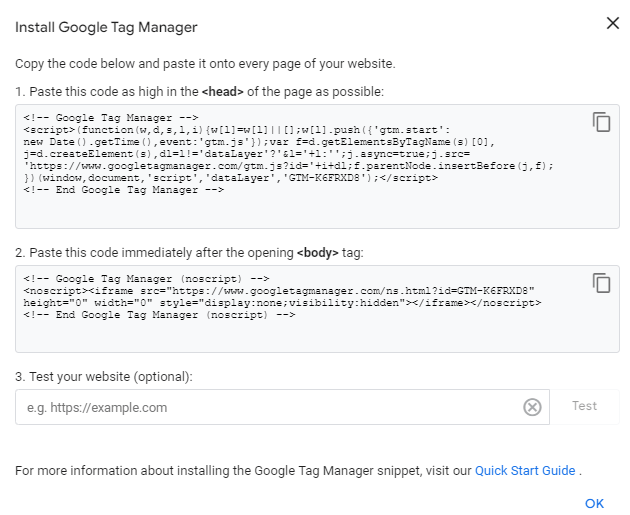Image resolution: width=630 pixels, height=515 pixels.
Task: Open the Quick Start Guide link
Action: point(525,470)
